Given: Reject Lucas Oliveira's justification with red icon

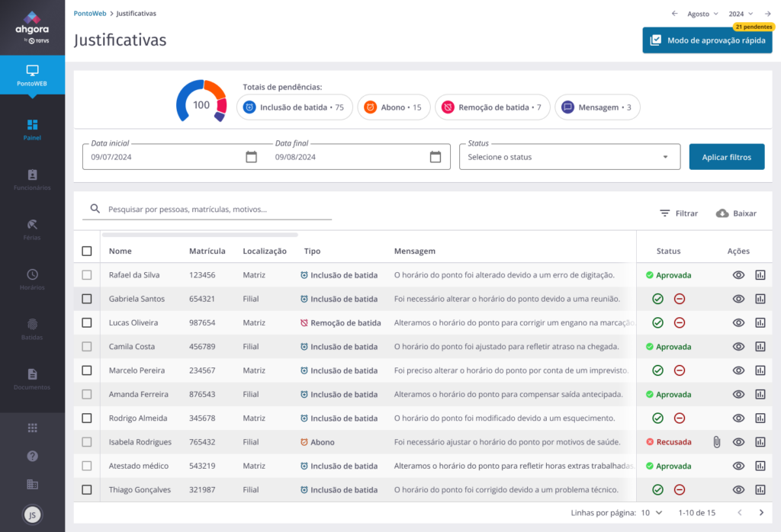Looking at the screenshot, I should click(x=680, y=322).
